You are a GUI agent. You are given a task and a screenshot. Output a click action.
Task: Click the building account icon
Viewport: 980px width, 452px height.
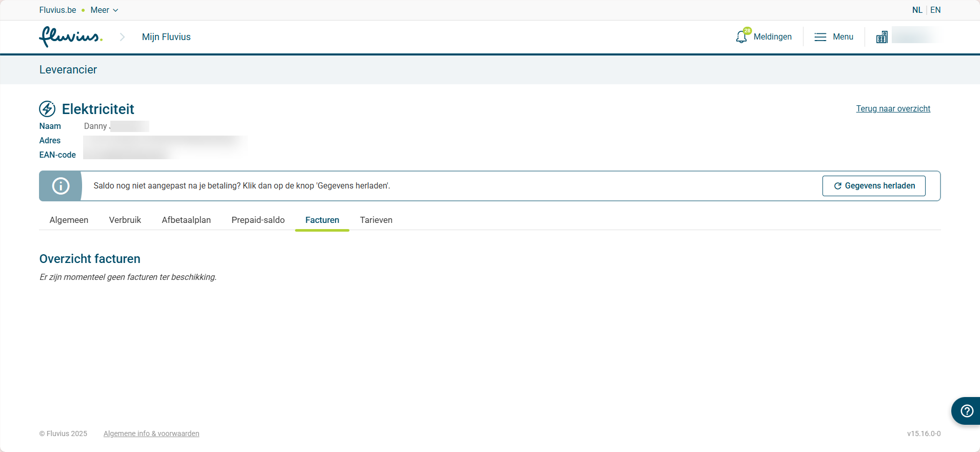pyautogui.click(x=881, y=37)
